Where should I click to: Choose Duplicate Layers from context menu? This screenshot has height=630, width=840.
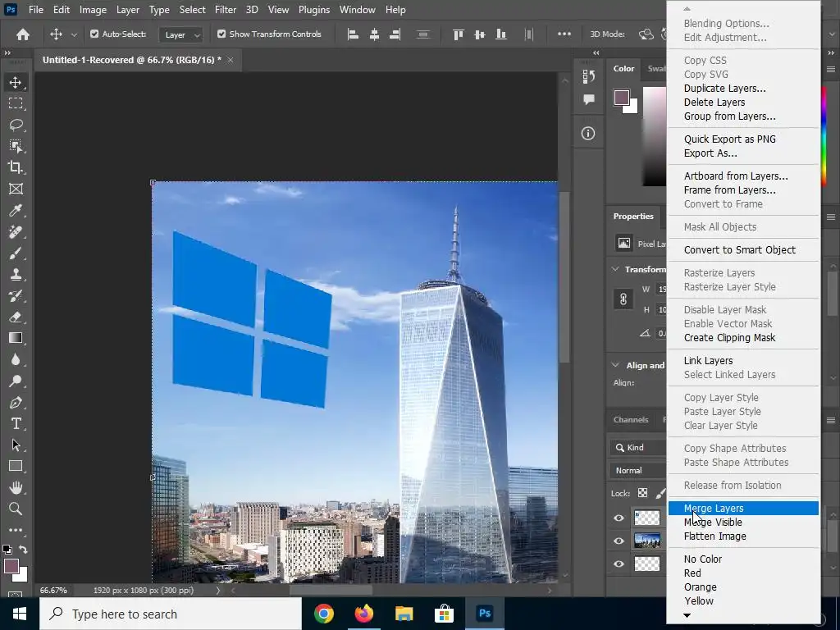(743, 89)
